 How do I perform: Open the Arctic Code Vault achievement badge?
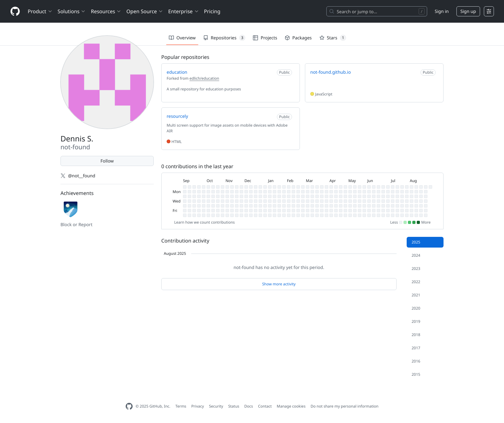click(71, 209)
